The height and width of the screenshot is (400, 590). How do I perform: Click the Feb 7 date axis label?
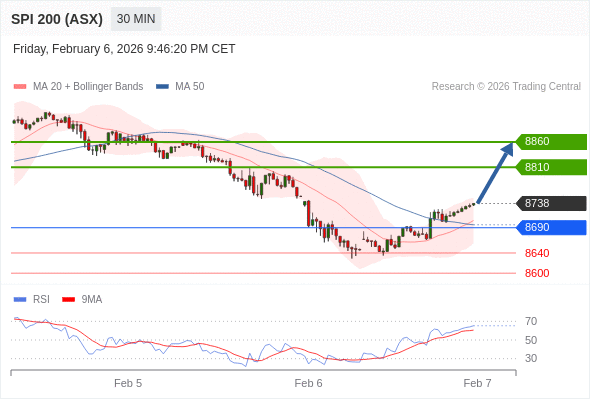(x=477, y=383)
